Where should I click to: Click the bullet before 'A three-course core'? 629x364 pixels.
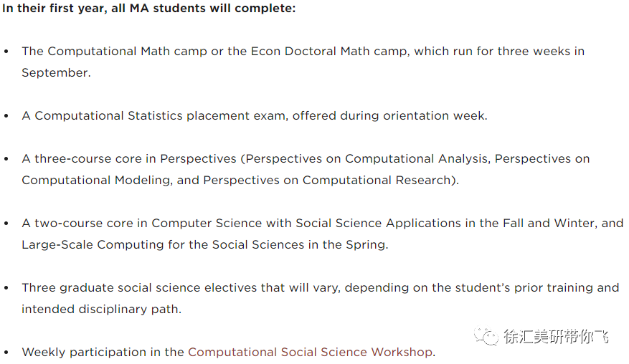(6, 159)
